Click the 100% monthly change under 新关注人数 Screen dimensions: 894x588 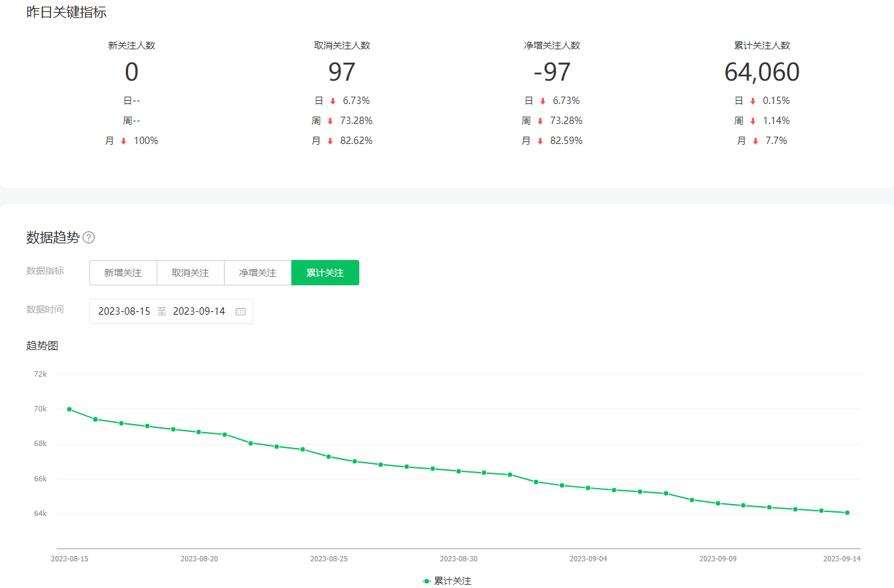pyautogui.click(x=146, y=141)
